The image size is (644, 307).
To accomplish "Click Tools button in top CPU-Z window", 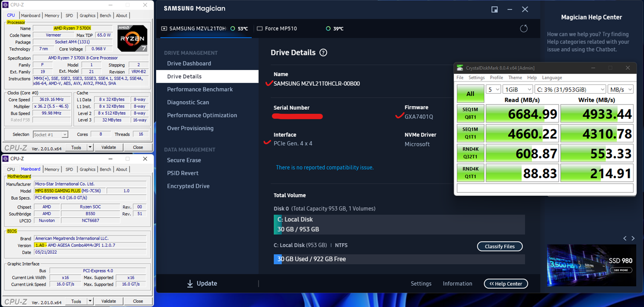I will click(76, 148).
